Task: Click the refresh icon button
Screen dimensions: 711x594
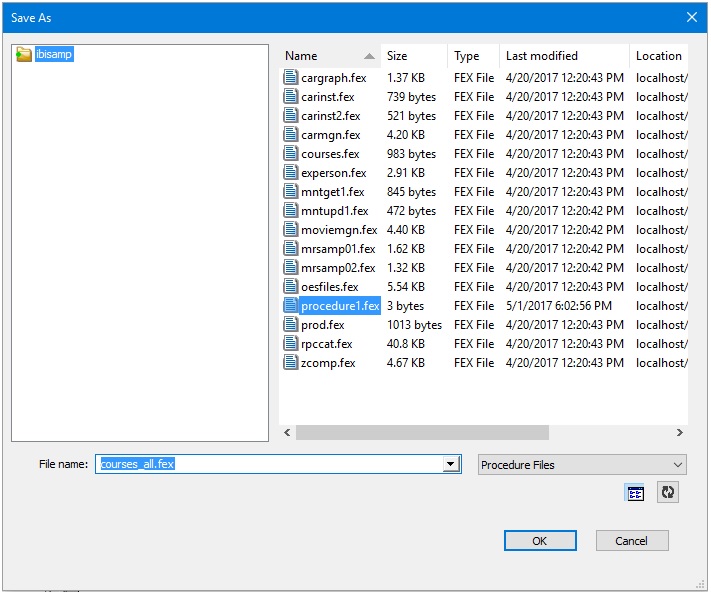Action: pyautogui.click(x=668, y=493)
